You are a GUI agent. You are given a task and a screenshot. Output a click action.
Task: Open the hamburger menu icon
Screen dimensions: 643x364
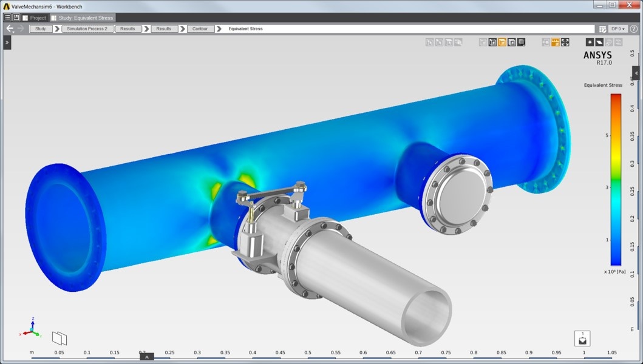point(7,18)
